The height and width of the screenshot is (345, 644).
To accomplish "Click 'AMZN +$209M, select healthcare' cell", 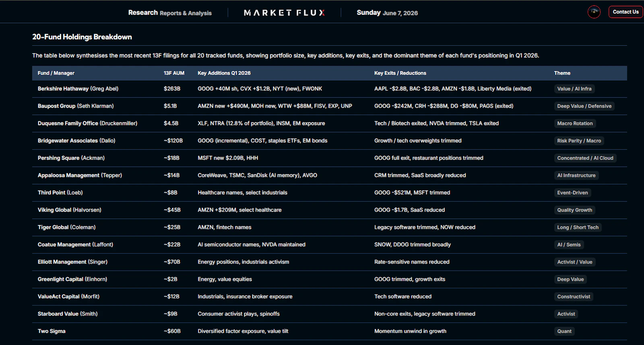I will click(x=239, y=210).
